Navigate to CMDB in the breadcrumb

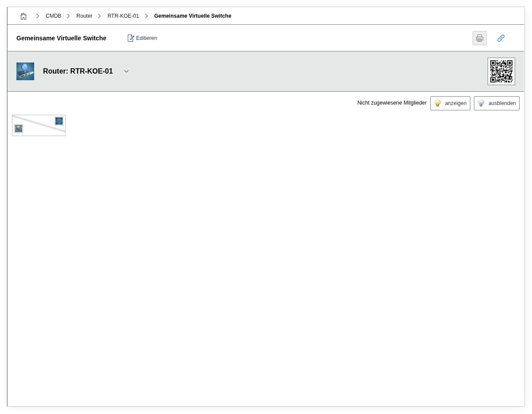(x=53, y=16)
